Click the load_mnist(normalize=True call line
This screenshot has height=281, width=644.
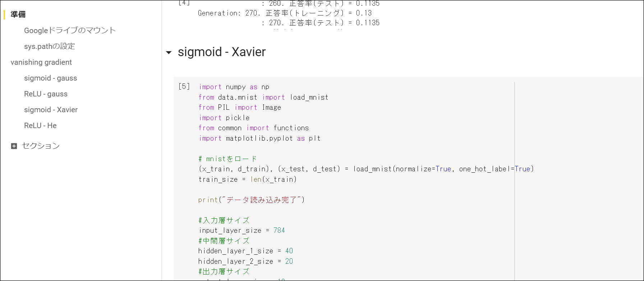[x=366, y=169]
